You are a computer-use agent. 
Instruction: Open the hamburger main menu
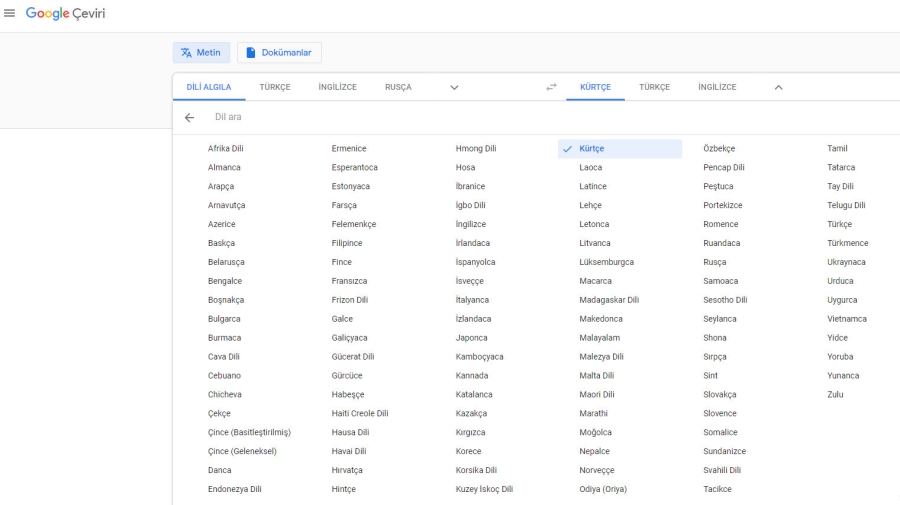coord(9,13)
